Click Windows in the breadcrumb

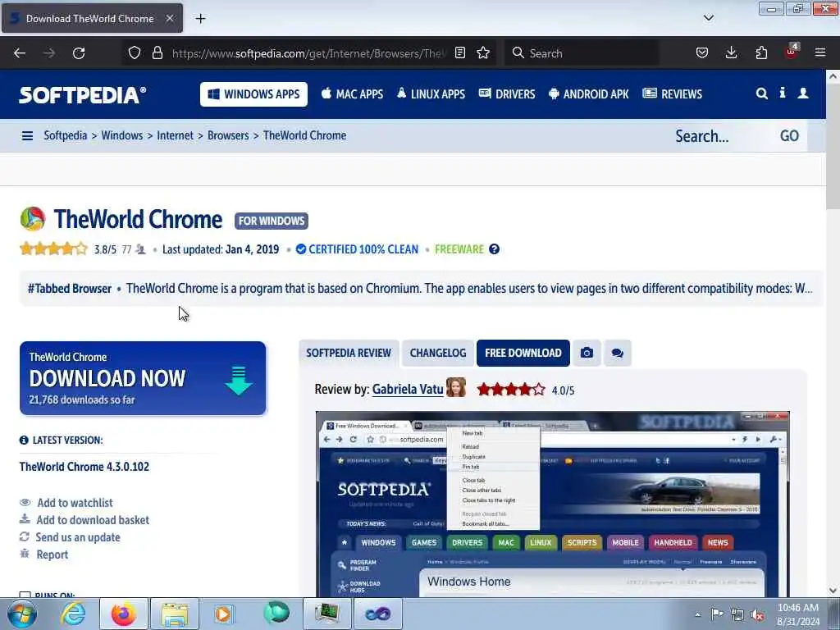click(x=122, y=135)
